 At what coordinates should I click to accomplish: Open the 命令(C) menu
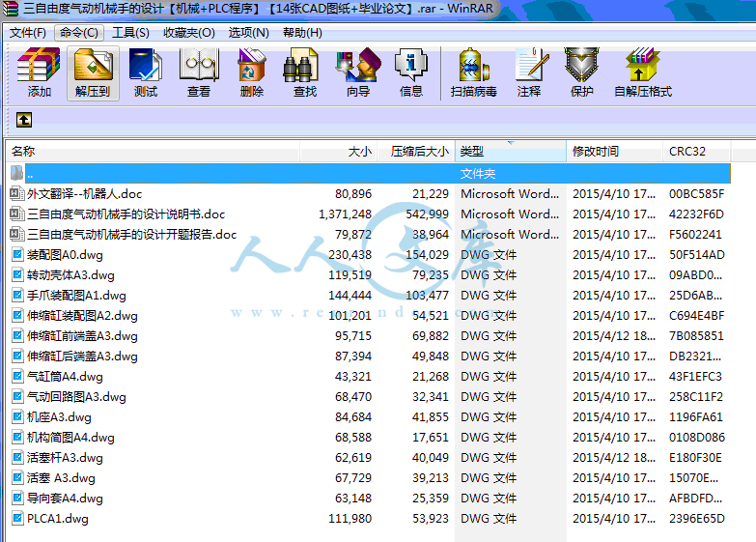[78, 33]
